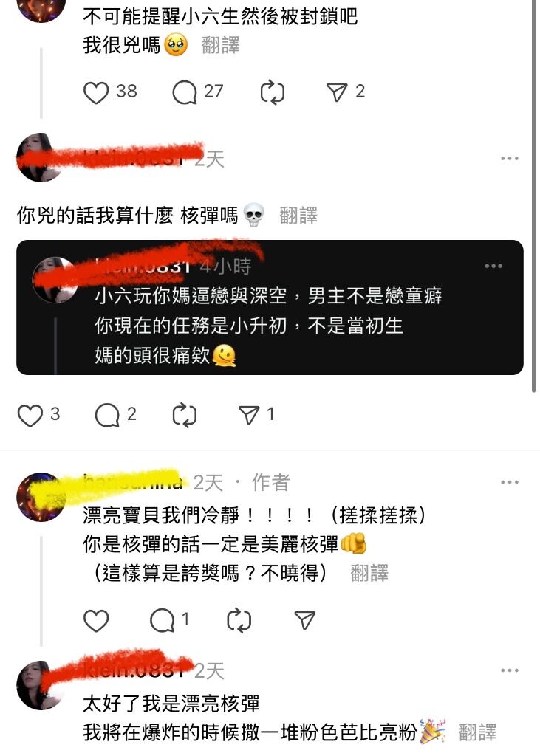The image size is (540, 756).
Task: View the author's profile picture on 作者 reply
Action: [x=41, y=497]
